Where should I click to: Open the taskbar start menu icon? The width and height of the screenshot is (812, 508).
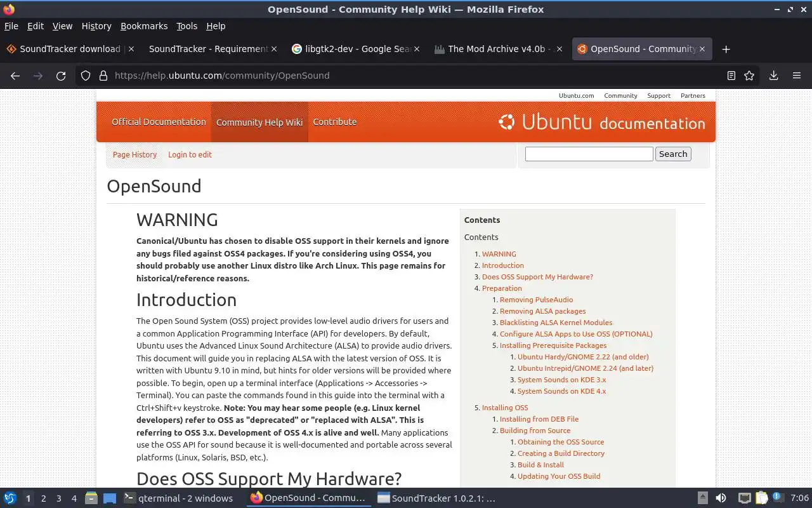10,498
